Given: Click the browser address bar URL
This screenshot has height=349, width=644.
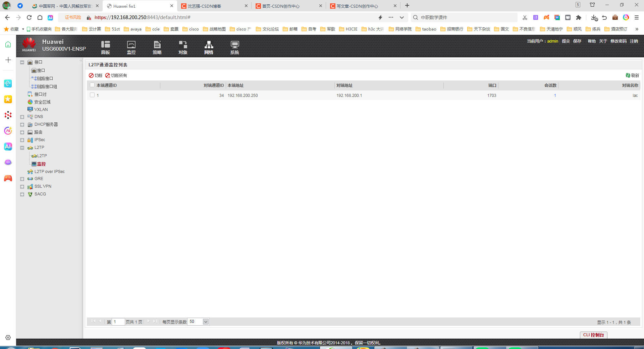Looking at the screenshot, I should click(x=143, y=17).
